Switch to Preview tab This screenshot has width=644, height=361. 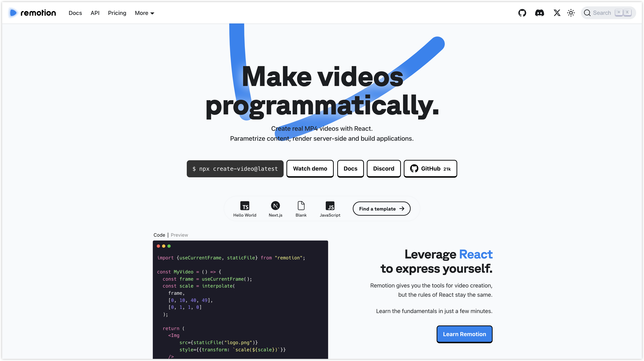pyautogui.click(x=179, y=235)
